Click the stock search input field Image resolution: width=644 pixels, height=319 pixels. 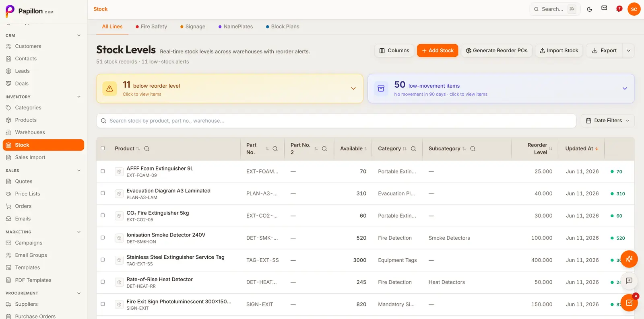click(x=336, y=121)
